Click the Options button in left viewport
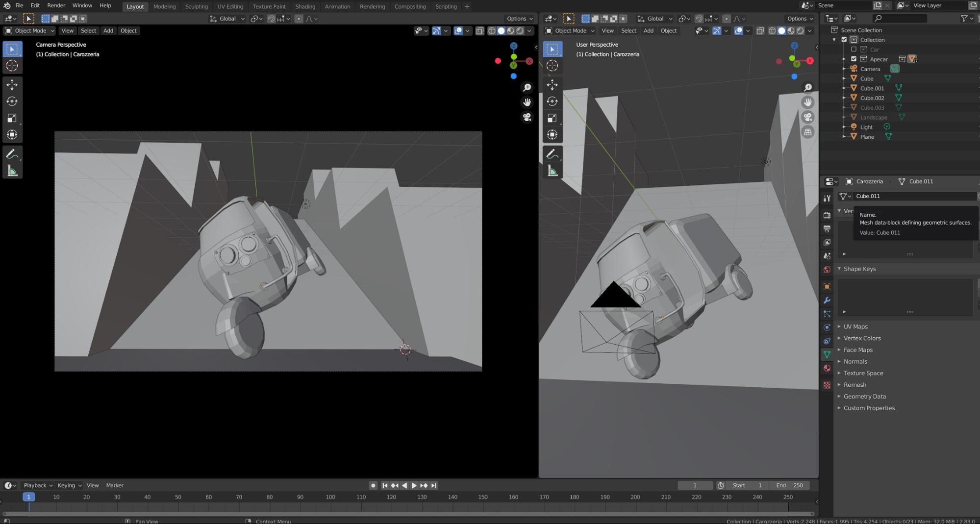Screen dimensions: 980x524 [x=519, y=19]
